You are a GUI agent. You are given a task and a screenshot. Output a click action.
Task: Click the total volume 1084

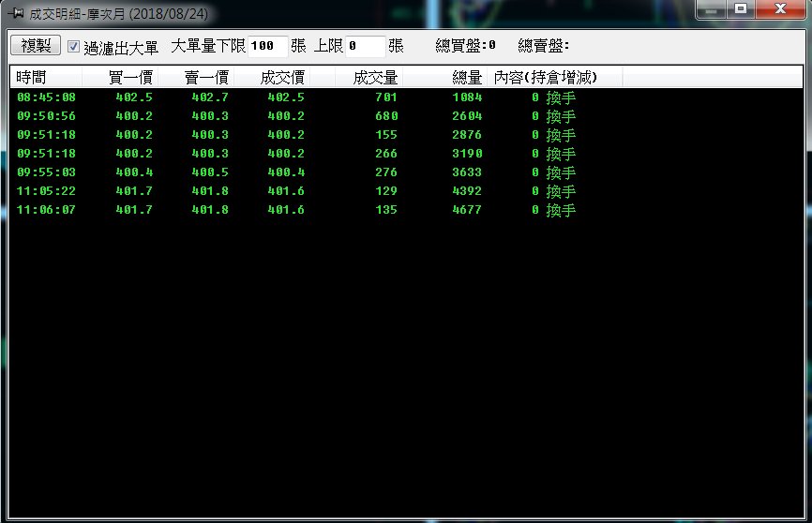point(467,97)
